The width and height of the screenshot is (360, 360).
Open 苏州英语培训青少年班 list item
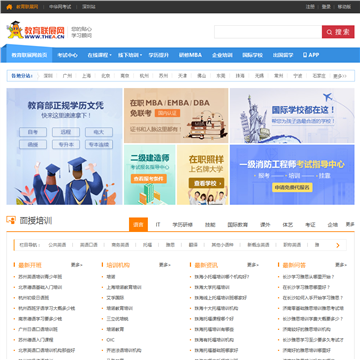point(40,277)
